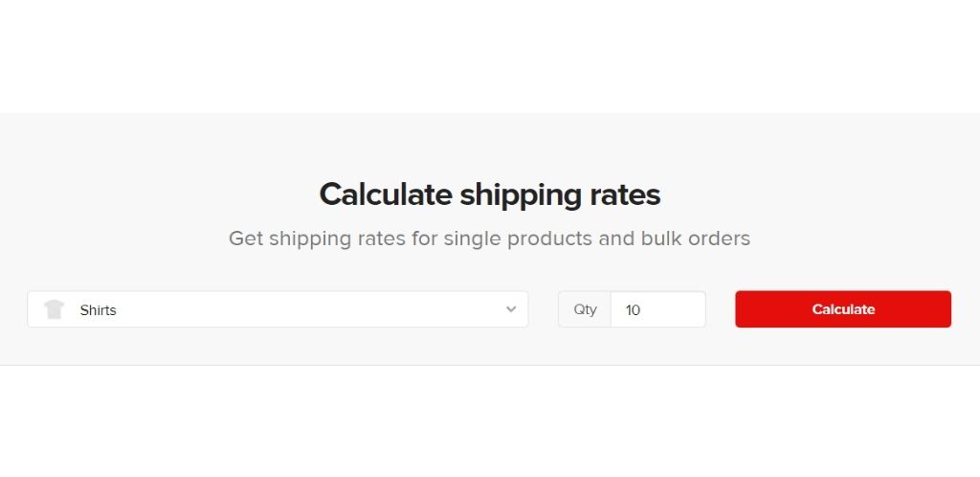Click the t-shirt icon in product selector

[x=54, y=309]
